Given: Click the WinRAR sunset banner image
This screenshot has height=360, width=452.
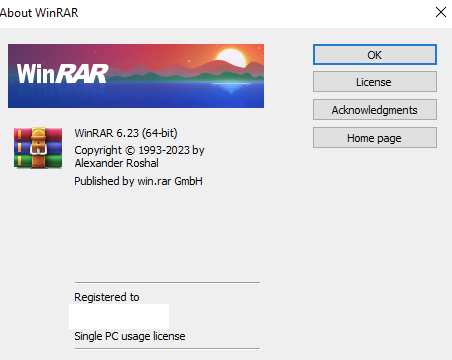Looking at the screenshot, I should (136, 76).
